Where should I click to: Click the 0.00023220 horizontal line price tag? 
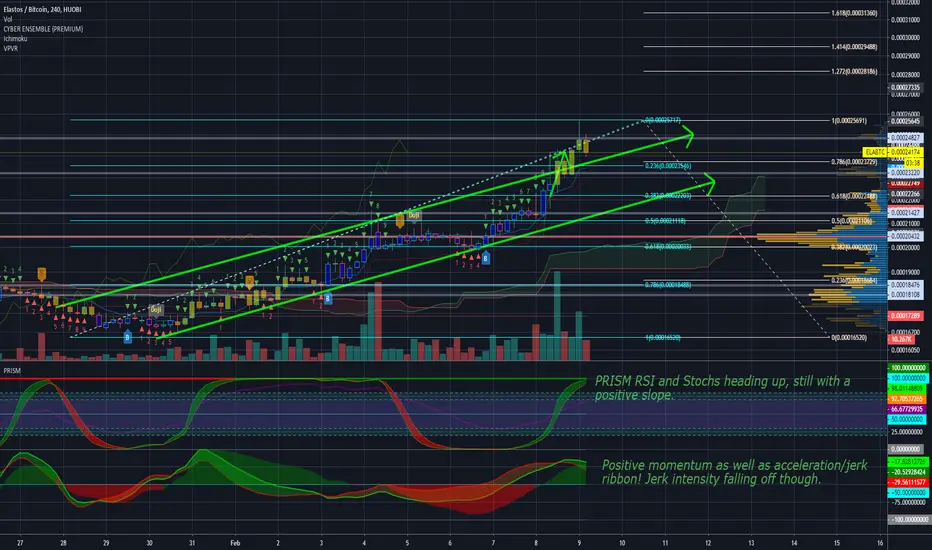tap(905, 172)
